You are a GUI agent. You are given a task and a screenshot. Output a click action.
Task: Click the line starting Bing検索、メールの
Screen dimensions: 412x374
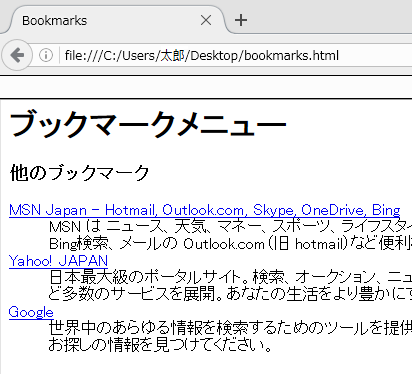230,244
